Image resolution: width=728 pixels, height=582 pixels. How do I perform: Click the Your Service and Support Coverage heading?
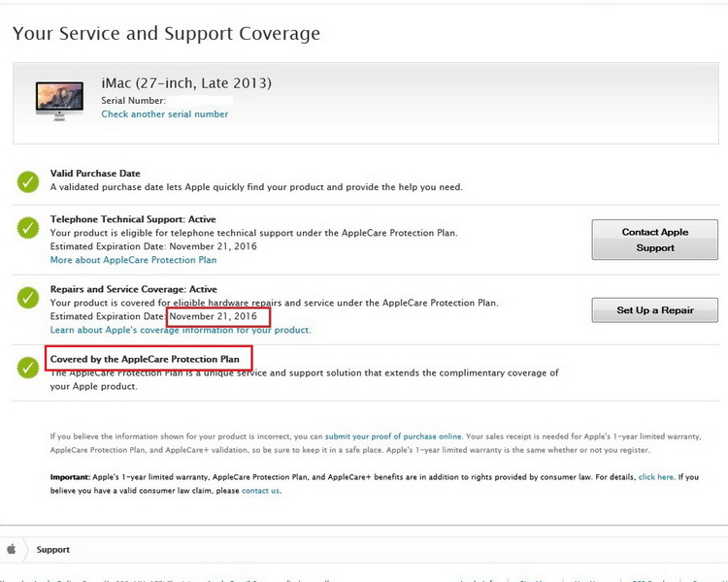166,34
